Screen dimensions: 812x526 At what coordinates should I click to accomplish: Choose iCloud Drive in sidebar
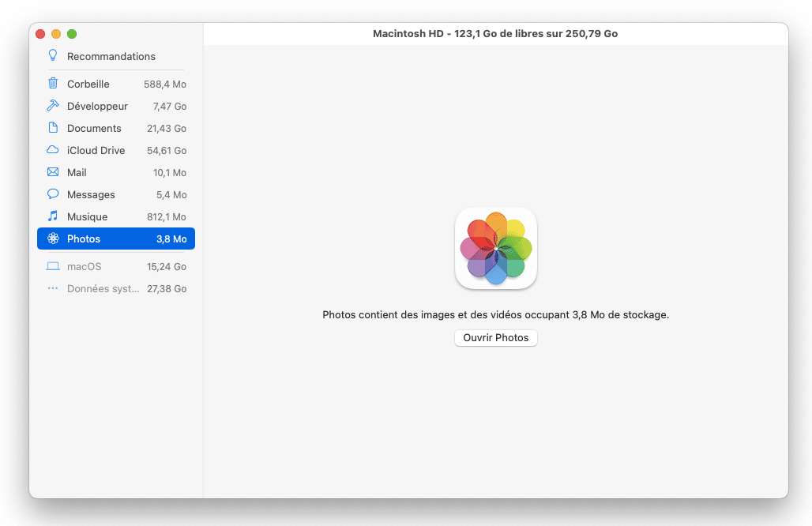click(96, 150)
